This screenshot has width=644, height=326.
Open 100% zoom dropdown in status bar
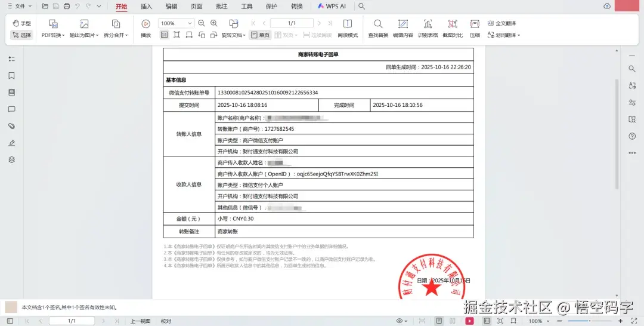click(538, 321)
